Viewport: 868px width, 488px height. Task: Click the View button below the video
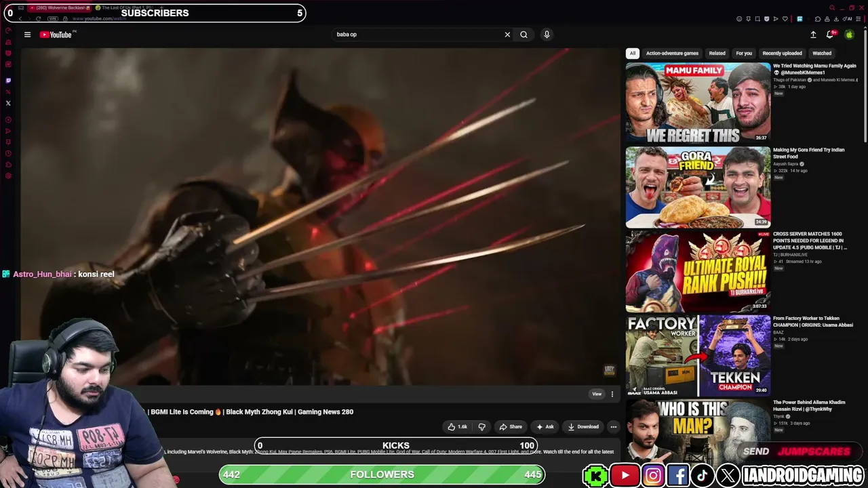597,394
